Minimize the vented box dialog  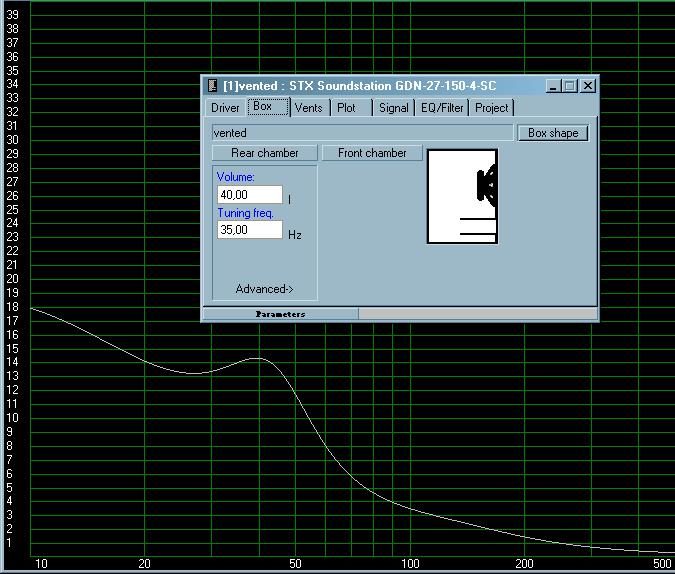[x=554, y=86]
